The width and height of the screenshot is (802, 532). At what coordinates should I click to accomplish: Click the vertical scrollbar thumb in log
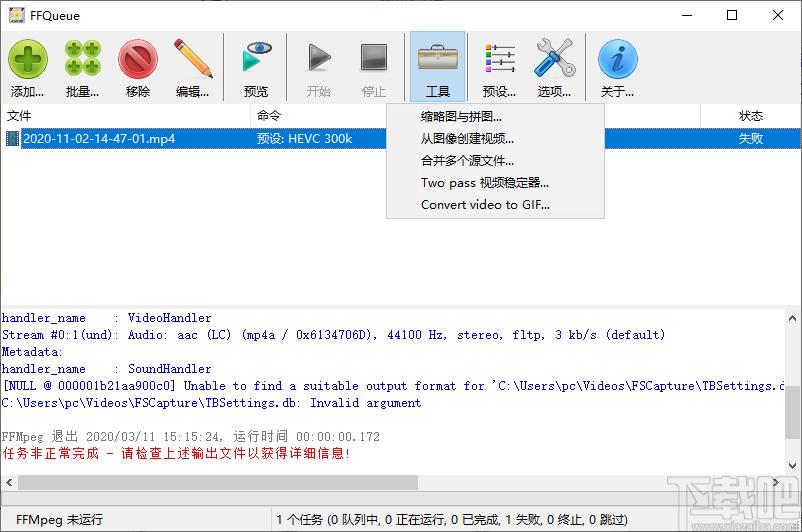(x=792, y=412)
